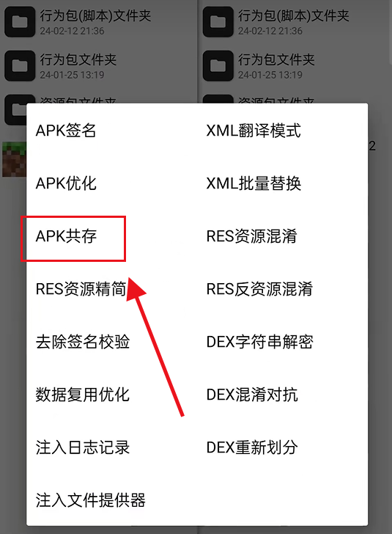Viewport: 392px width, 534px height.
Task: Open the highlighted APK共存 option
Action: pyautogui.click(x=66, y=236)
